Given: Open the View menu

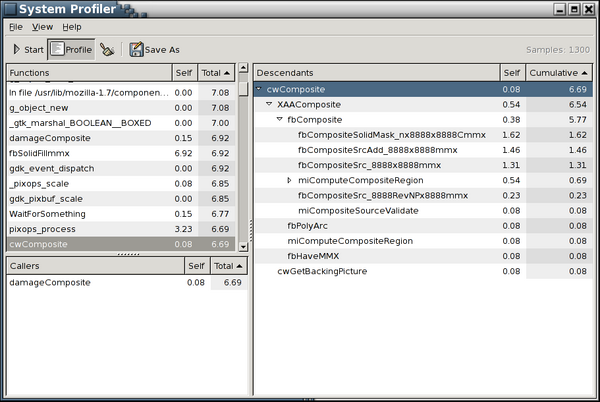Looking at the screenshot, I should 42,26.
